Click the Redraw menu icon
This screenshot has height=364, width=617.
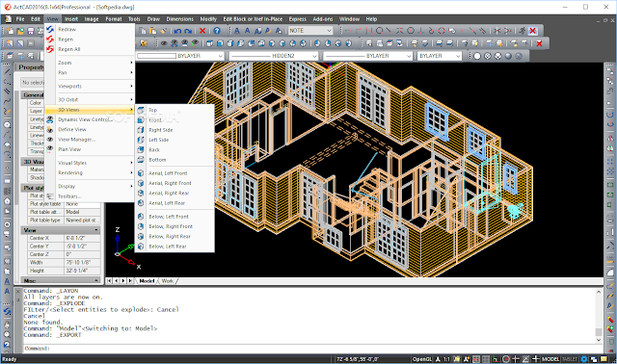[50, 29]
